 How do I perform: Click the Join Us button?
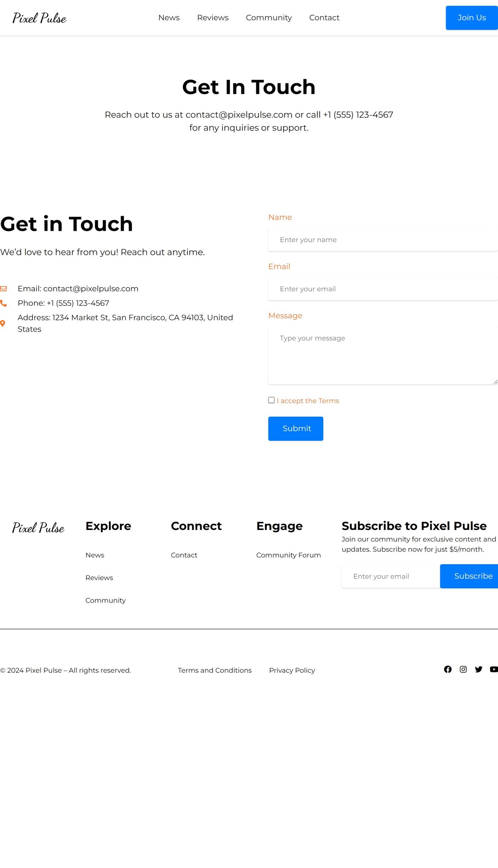472,18
